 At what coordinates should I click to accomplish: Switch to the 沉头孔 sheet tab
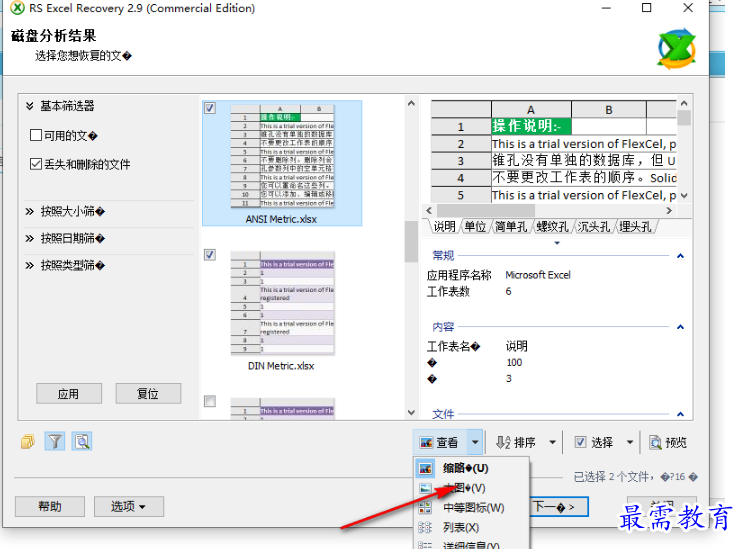tap(594, 226)
